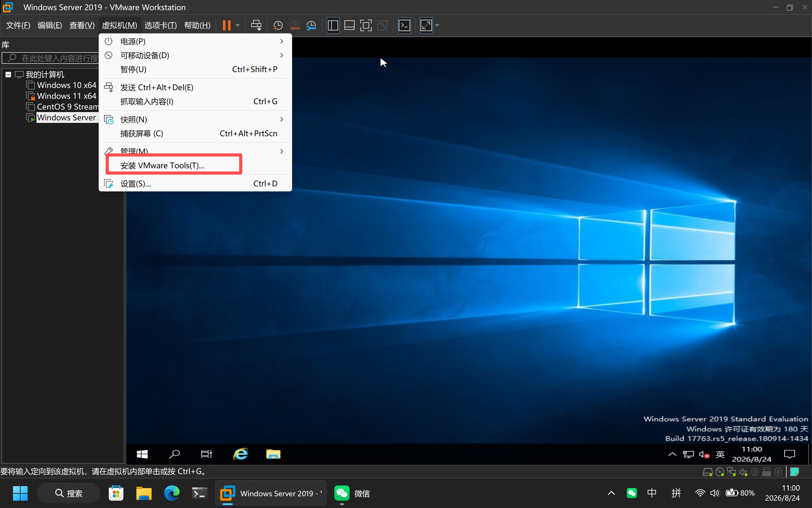This screenshot has width=812, height=508.
Task: Select Windows 11 x64 in the library
Action: (66, 96)
